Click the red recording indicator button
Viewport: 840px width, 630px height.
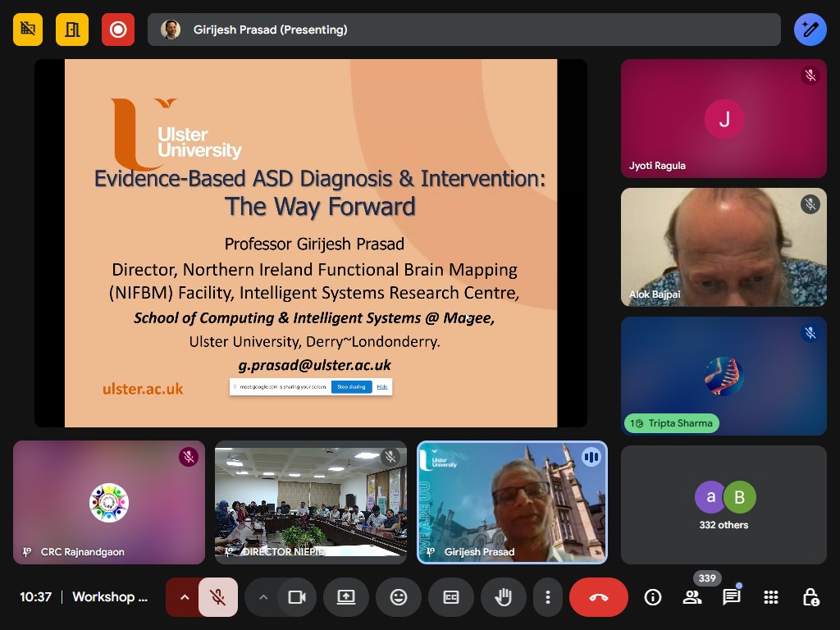pos(118,29)
